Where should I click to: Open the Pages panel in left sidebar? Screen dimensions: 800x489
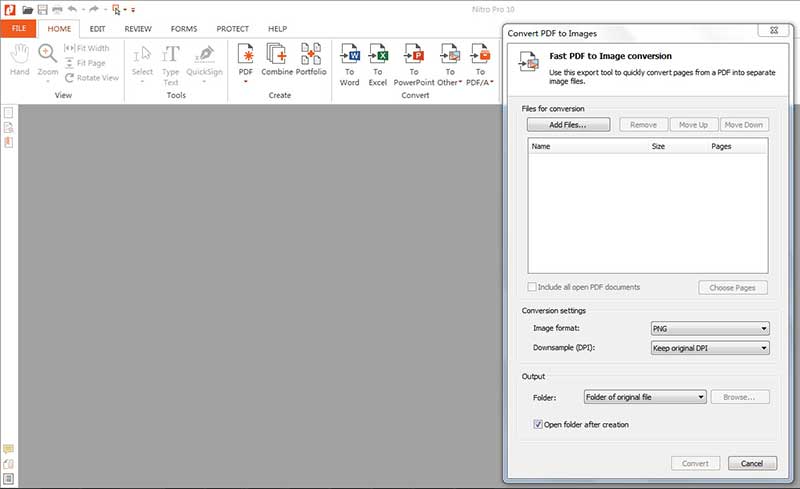pyautogui.click(x=9, y=112)
